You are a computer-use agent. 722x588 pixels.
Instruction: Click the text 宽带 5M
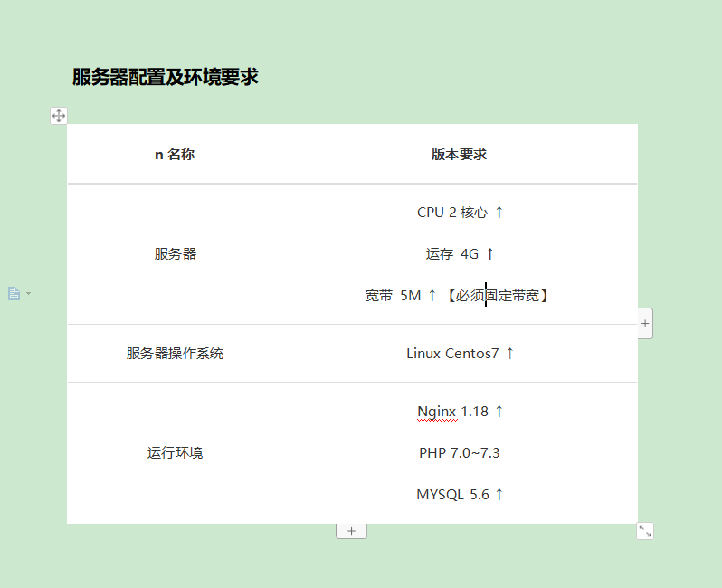(393, 295)
